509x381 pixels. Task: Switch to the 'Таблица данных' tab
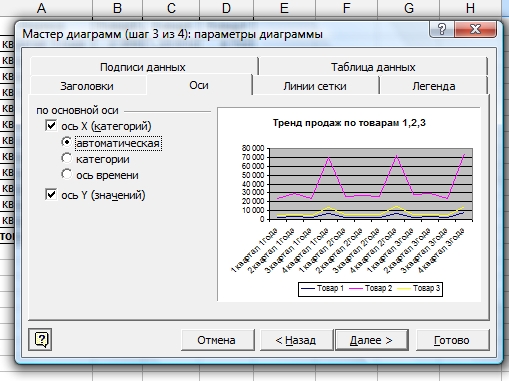373,67
